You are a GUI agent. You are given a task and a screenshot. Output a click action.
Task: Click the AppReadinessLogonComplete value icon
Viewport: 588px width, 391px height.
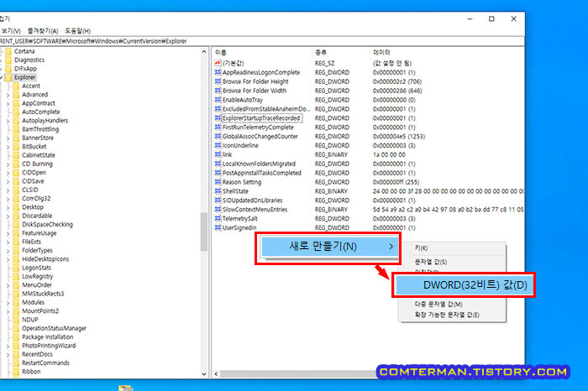pos(218,72)
